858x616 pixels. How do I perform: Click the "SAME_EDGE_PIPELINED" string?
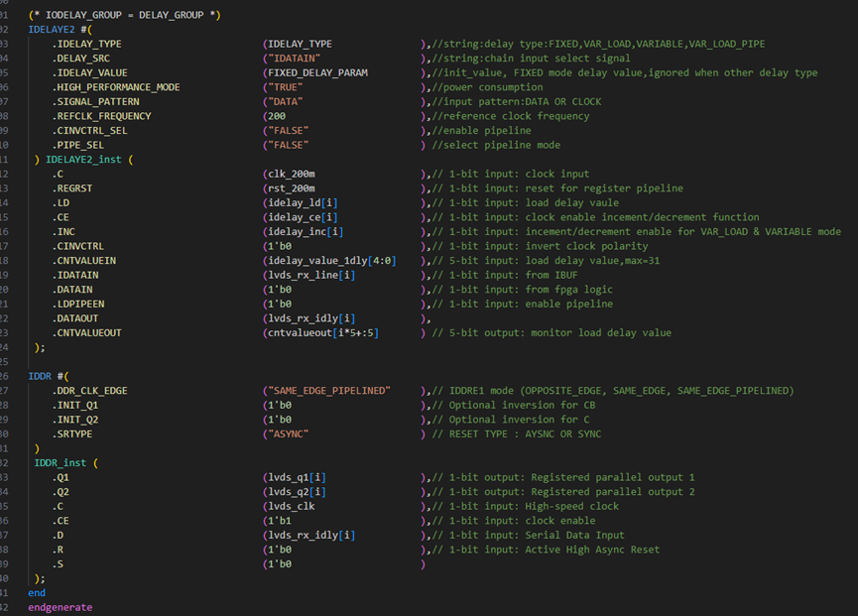[x=329, y=391]
